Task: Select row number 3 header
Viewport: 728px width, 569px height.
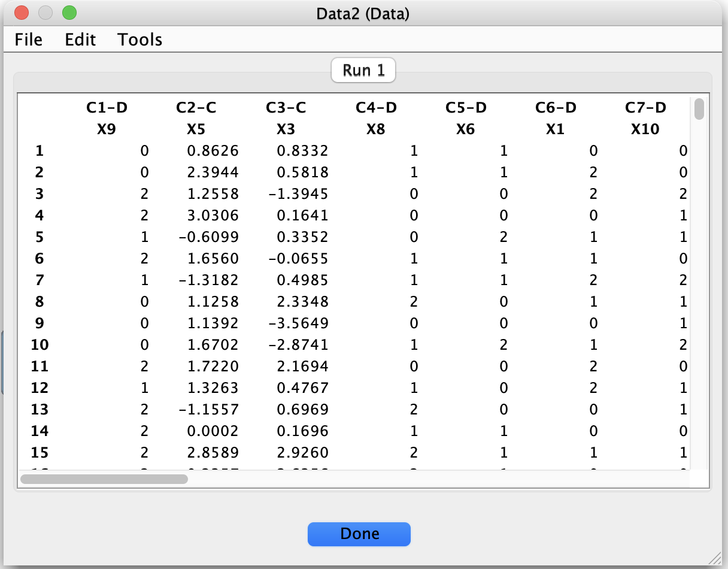Action: [40, 194]
